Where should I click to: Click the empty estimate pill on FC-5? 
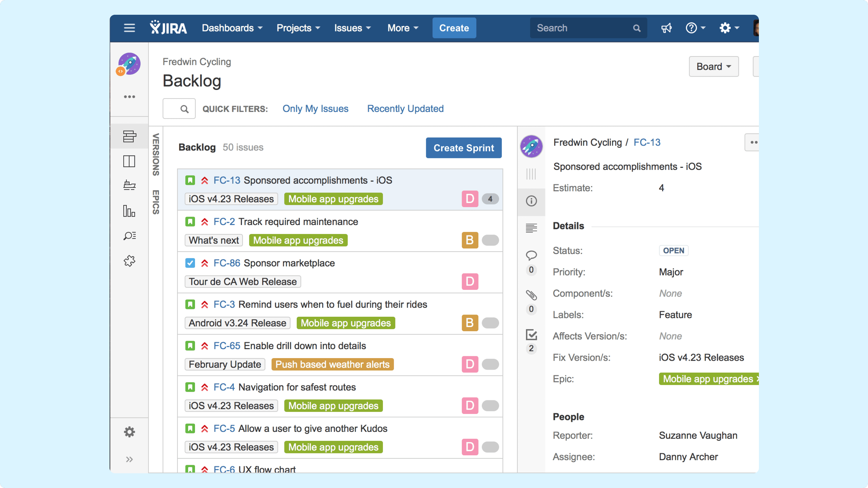click(x=490, y=447)
